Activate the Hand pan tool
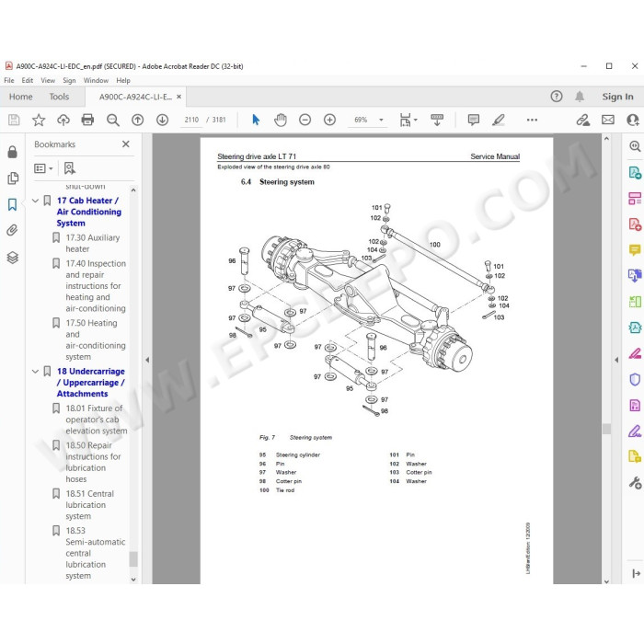The image size is (644, 644). 281,120
